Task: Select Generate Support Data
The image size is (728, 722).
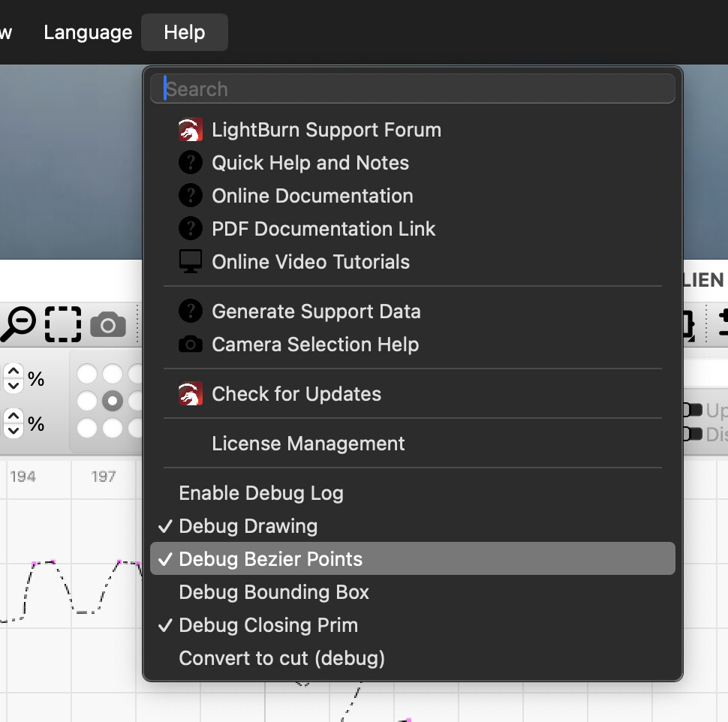Action: tap(412, 311)
